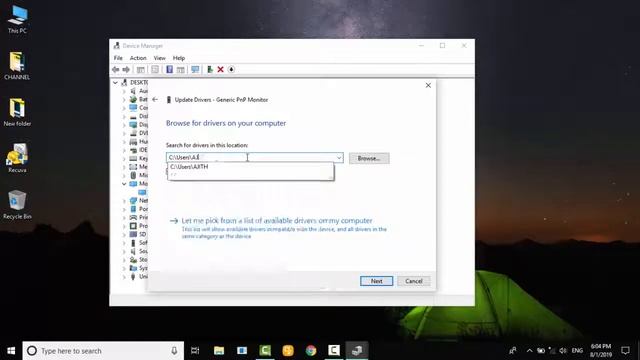Click the white C app taskbar icon

coord(334,351)
